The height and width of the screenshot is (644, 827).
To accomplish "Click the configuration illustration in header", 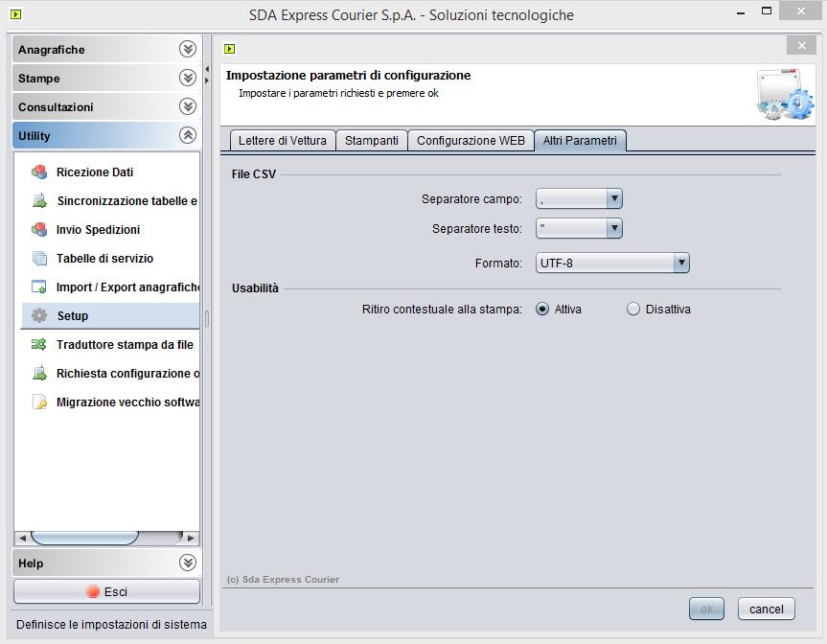I will [x=786, y=95].
